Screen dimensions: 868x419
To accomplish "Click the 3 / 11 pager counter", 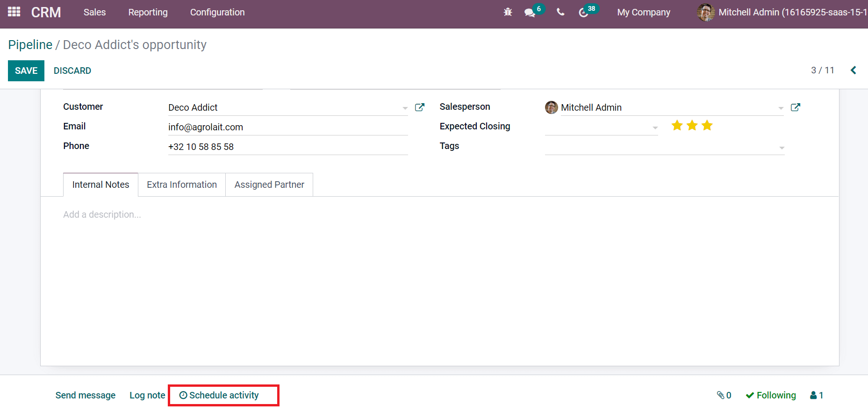I will pyautogui.click(x=823, y=70).
